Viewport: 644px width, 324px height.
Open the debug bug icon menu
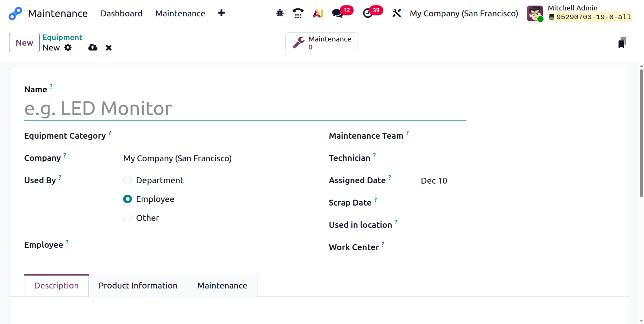click(280, 13)
